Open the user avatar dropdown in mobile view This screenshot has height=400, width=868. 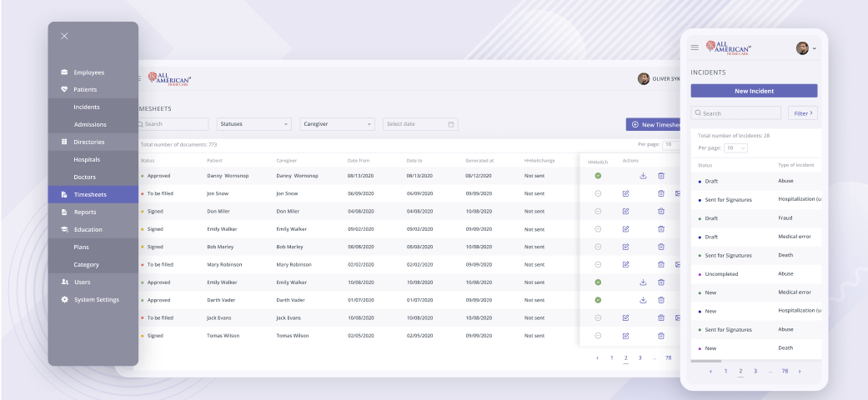click(x=805, y=48)
